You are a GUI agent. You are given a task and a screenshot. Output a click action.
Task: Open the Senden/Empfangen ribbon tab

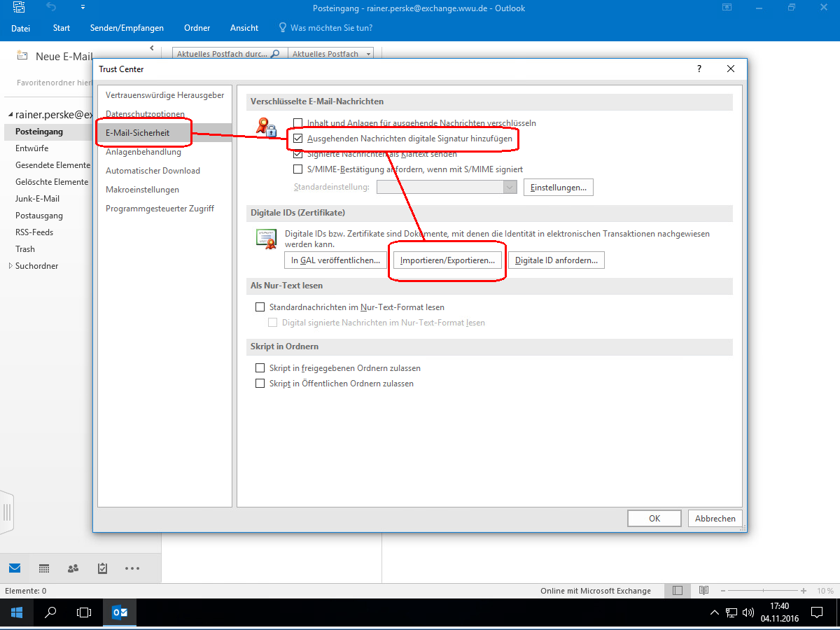coord(127,28)
